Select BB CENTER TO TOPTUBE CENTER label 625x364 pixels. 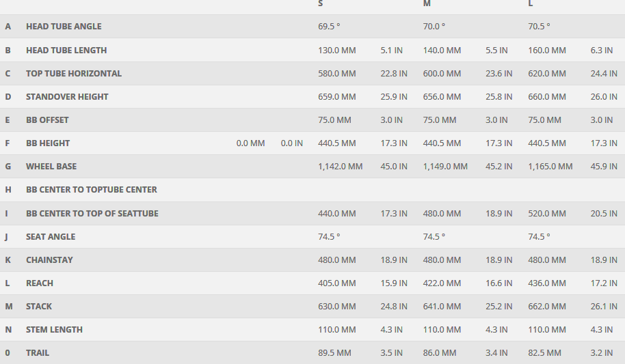click(92, 190)
